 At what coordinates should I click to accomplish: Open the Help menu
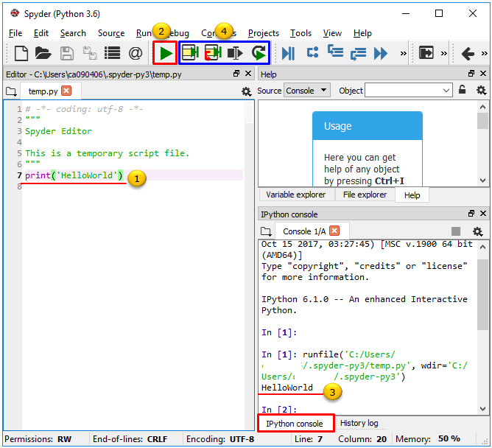click(362, 33)
